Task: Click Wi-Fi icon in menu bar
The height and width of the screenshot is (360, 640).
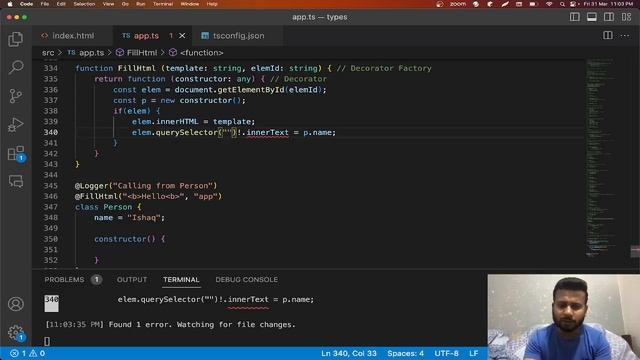Action: pyautogui.click(x=549, y=4)
